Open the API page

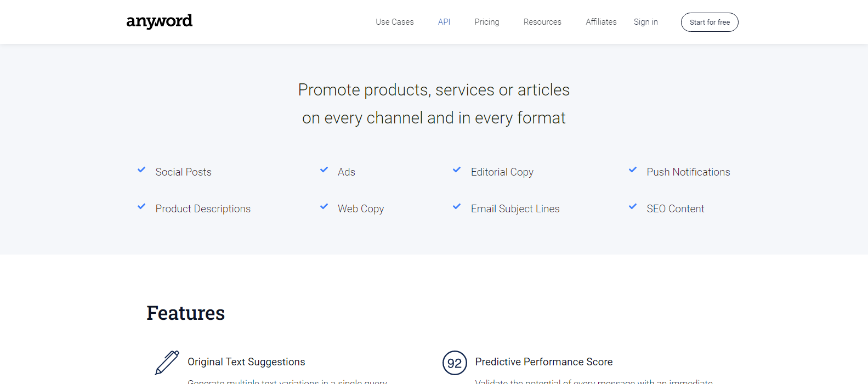pos(444,22)
